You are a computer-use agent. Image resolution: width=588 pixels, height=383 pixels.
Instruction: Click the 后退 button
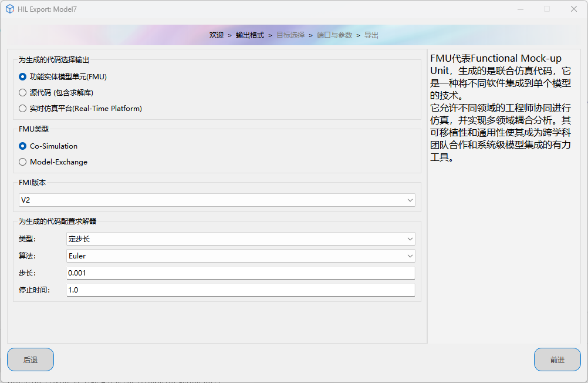coord(31,360)
